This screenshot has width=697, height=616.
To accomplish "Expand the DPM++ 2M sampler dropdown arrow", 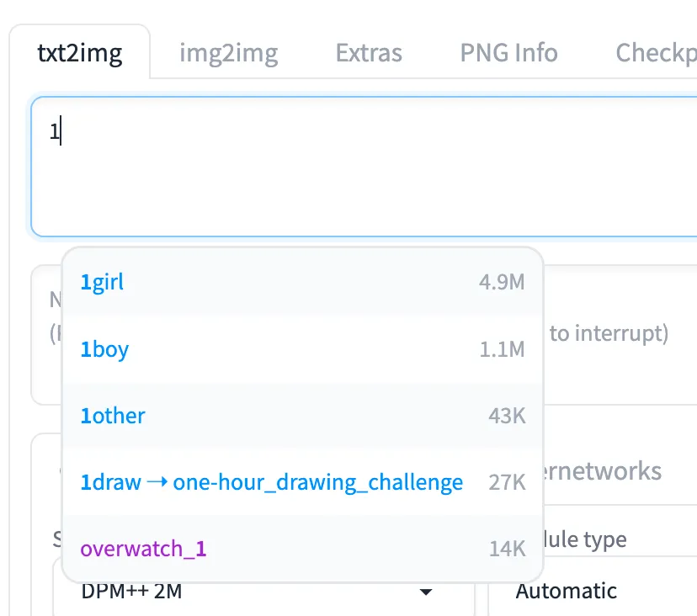I will pyautogui.click(x=427, y=592).
